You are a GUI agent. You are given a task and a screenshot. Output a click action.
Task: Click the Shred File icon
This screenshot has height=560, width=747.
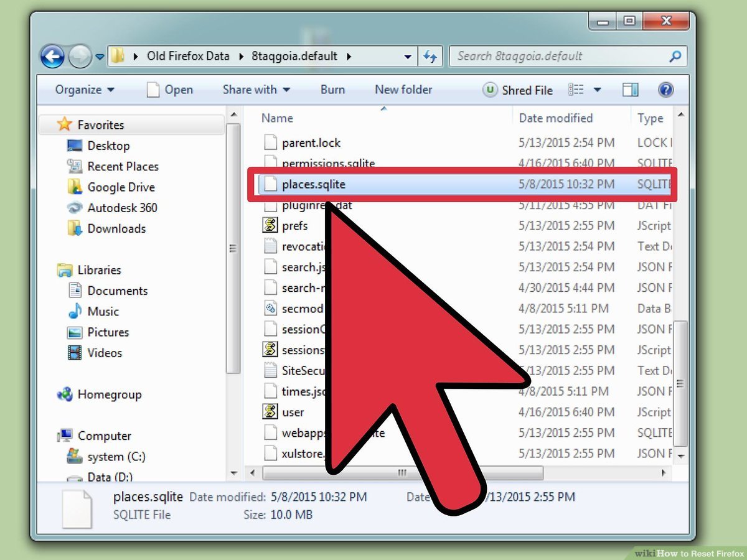(517, 90)
